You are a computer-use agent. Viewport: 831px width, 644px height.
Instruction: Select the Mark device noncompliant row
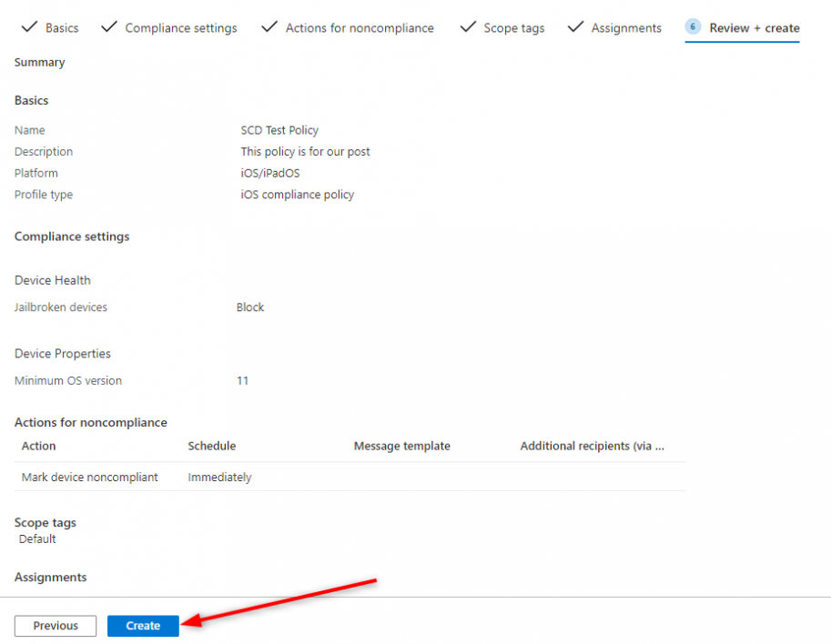coord(89,477)
